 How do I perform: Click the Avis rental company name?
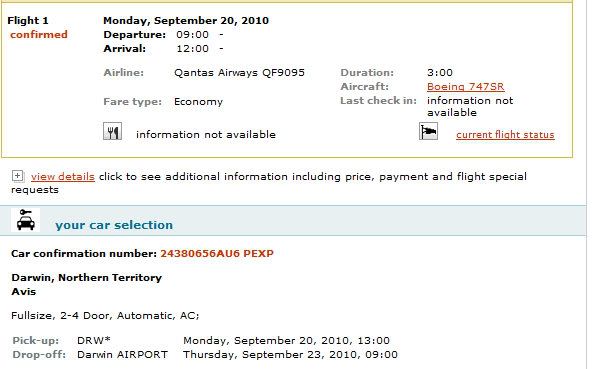click(x=24, y=292)
